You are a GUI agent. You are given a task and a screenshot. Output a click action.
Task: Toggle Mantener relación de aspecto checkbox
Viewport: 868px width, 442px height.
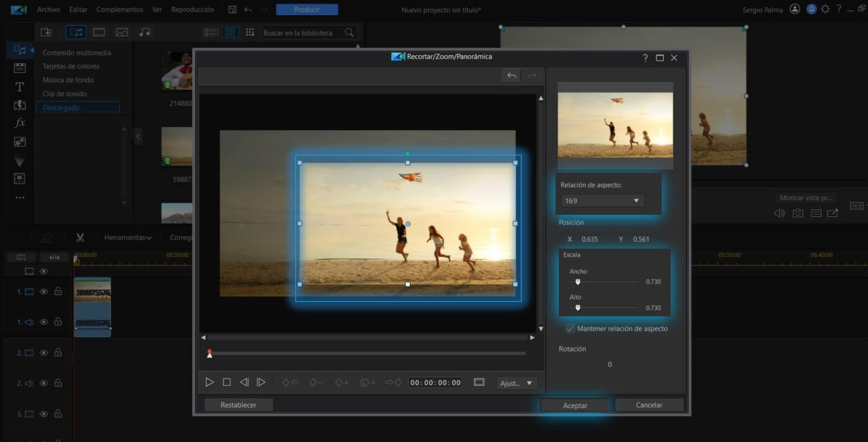click(x=570, y=329)
